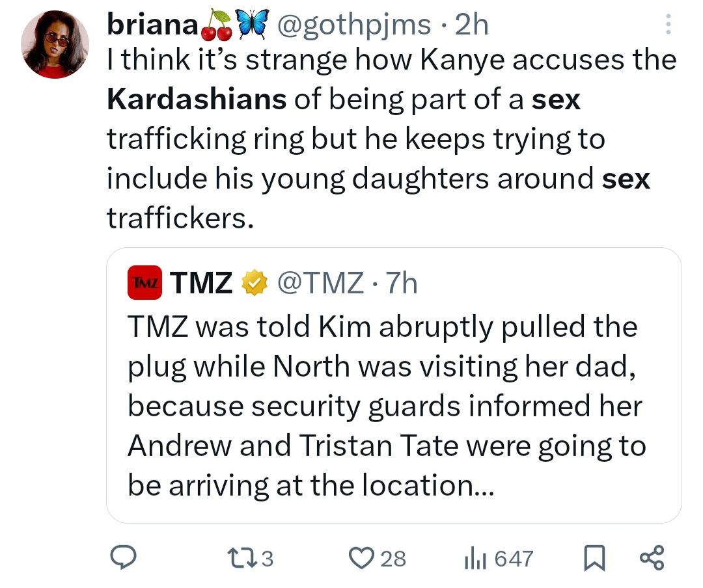
Task: Open the @gothpjms handle
Action: (x=354, y=25)
